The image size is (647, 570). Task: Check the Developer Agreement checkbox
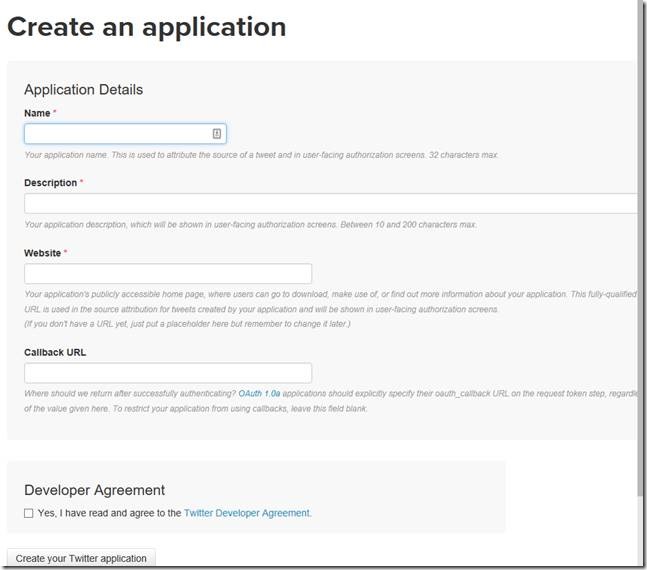29,513
